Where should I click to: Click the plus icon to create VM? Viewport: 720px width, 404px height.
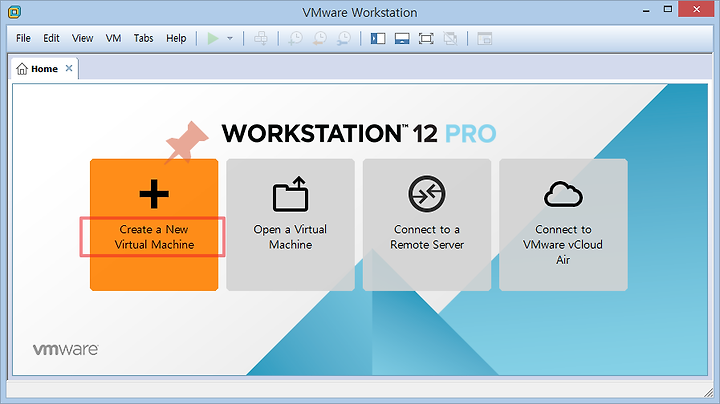click(x=154, y=194)
